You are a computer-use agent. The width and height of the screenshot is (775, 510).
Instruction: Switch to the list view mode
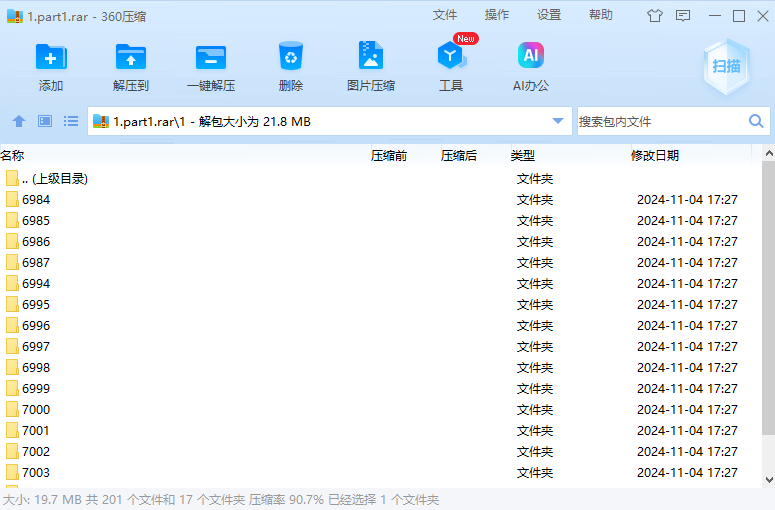point(71,121)
